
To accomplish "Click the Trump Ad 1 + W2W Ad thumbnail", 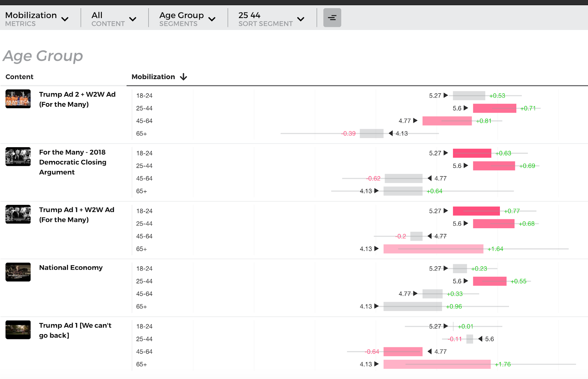I will click(x=18, y=214).
